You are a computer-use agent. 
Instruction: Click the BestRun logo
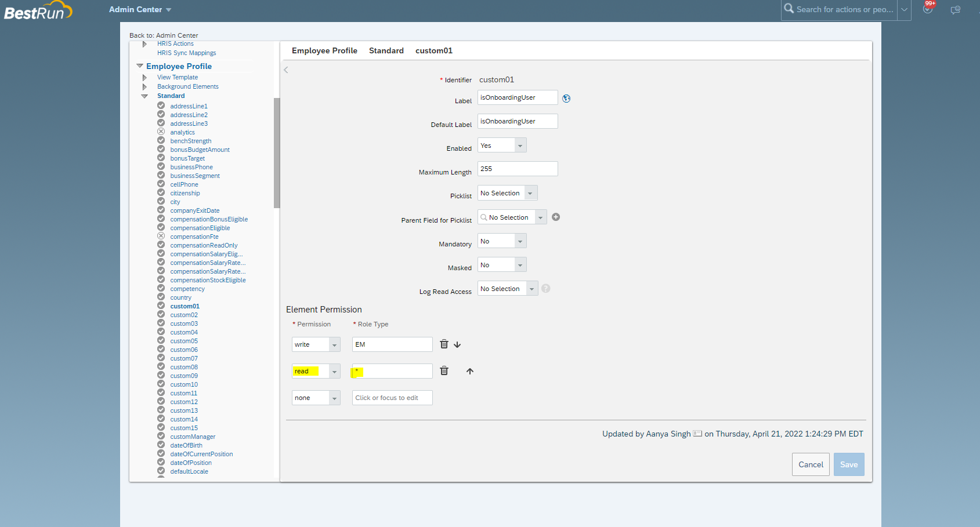click(x=38, y=10)
